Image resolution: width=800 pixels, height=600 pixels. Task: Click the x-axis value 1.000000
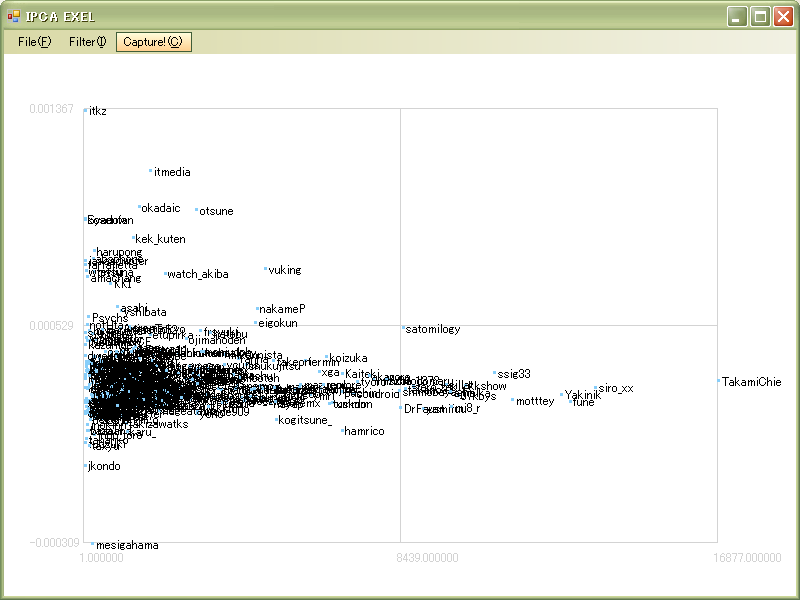[x=102, y=558]
